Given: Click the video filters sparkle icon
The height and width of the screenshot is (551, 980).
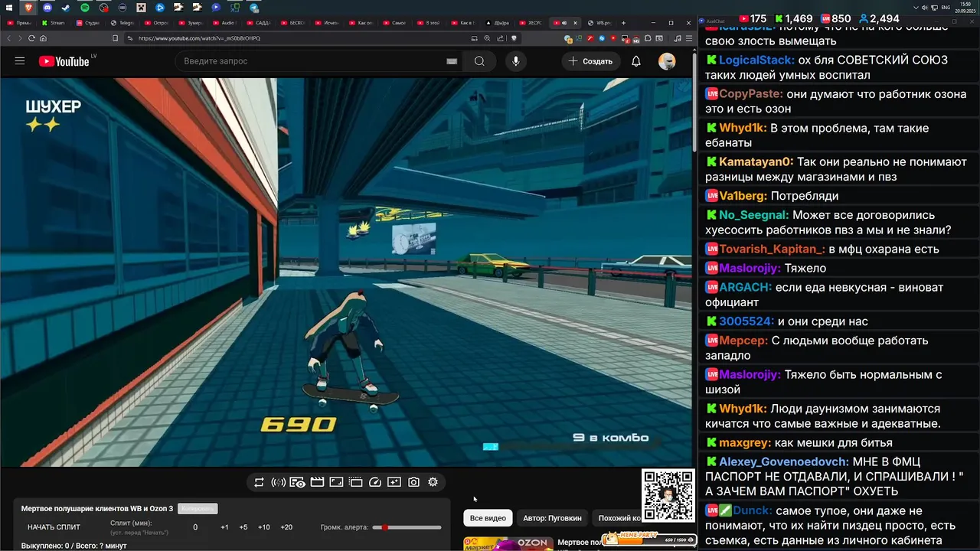Looking at the screenshot, I should click(394, 482).
